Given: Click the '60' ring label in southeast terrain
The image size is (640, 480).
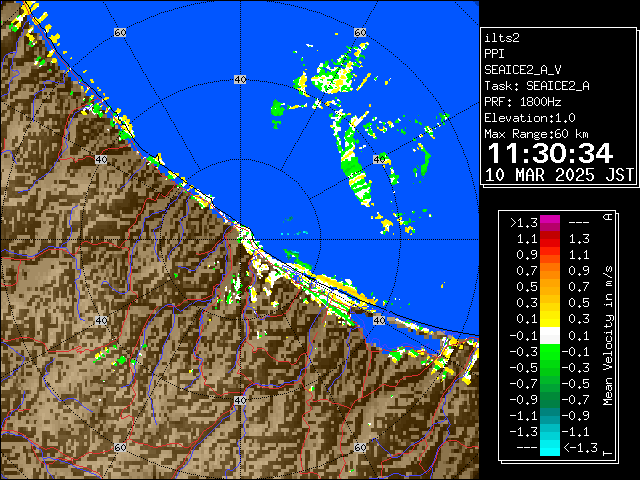Looking at the screenshot, I should click(x=360, y=447).
